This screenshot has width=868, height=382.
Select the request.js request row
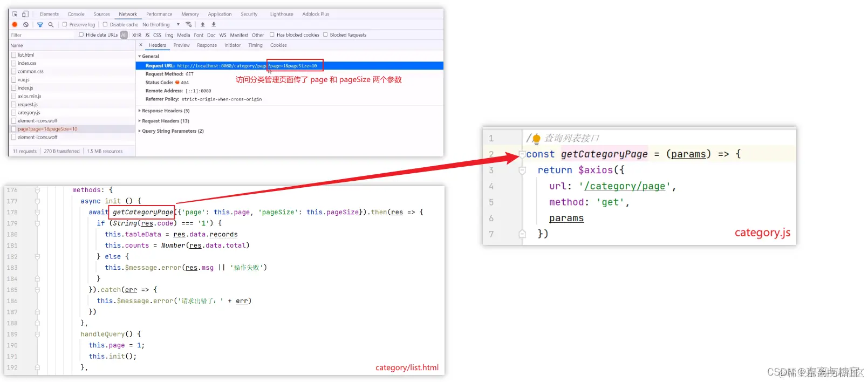(72, 105)
